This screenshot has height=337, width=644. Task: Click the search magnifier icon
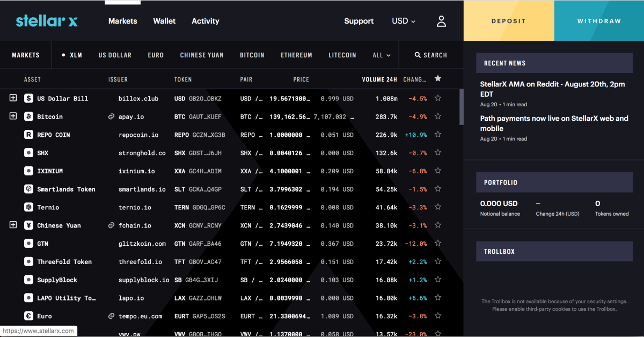click(x=418, y=55)
